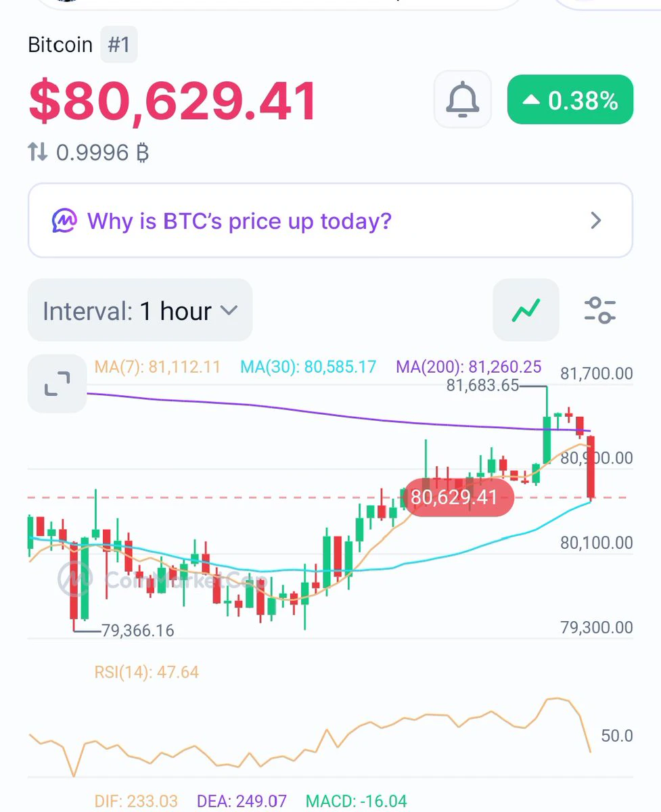Click the #1 rank badge
661x812 pixels.
pos(119,45)
